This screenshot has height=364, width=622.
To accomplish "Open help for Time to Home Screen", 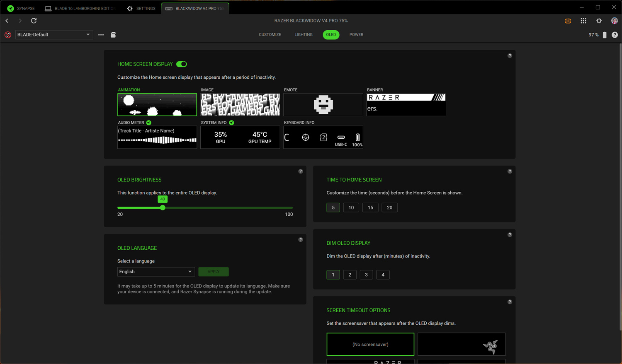I will pyautogui.click(x=510, y=171).
